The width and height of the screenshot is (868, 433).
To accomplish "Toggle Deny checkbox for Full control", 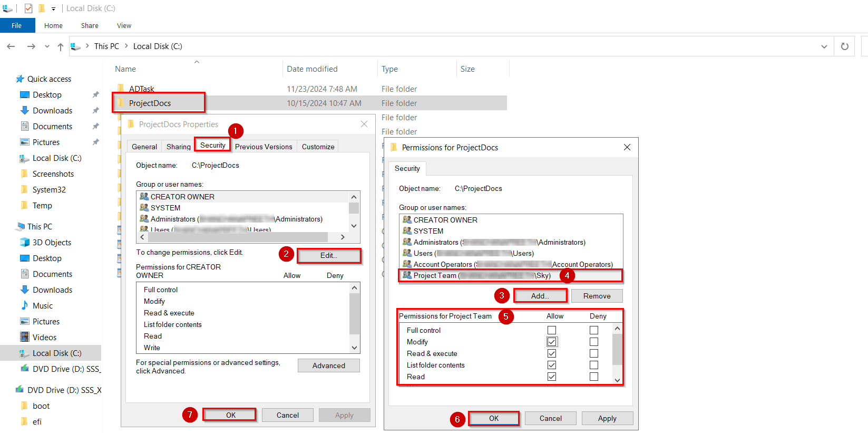I will click(x=594, y=330).
